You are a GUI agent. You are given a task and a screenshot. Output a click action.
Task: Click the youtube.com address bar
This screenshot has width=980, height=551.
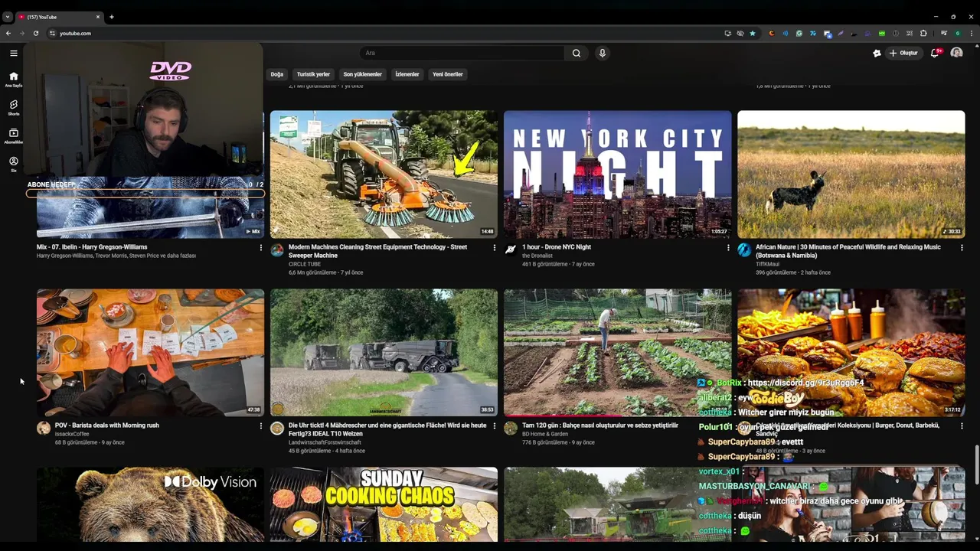[383, 33]
